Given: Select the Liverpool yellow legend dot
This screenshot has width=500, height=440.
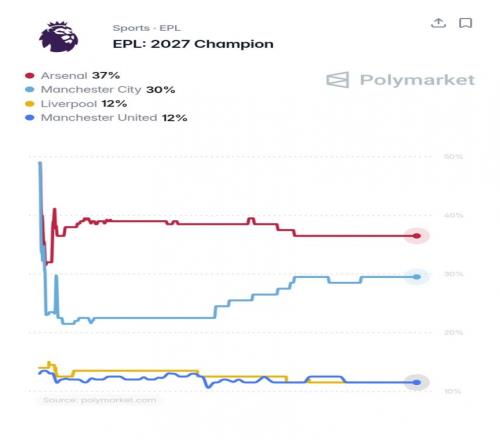Looking at the screenshot, I should click(x=30, y=104).
